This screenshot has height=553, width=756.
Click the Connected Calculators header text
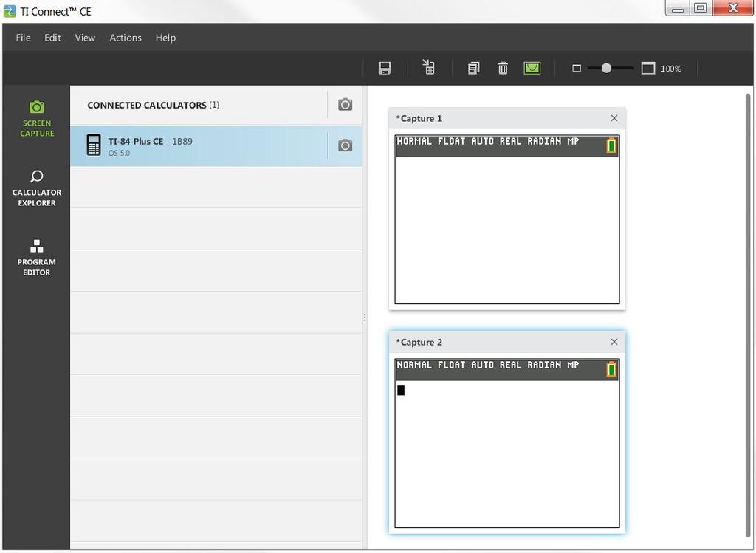click(154, 105)
